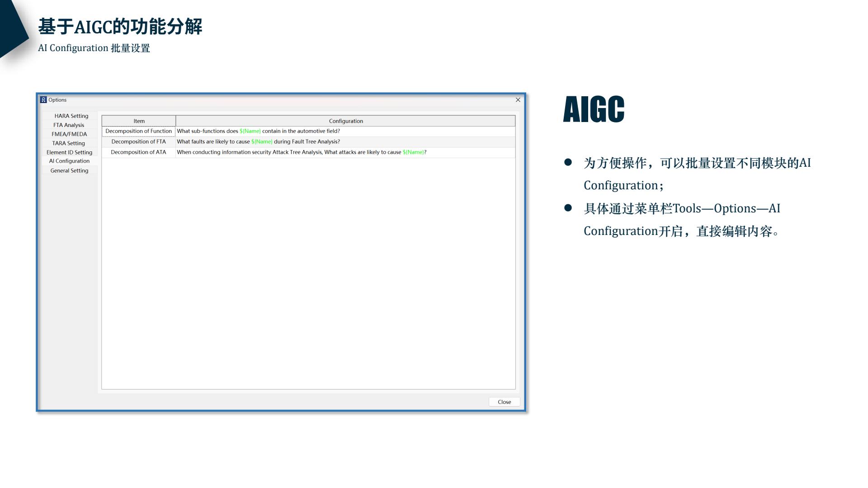Viewport: 868px width, 488px height.
Task: Select the HARA Setting category
Action: (71, 116)
